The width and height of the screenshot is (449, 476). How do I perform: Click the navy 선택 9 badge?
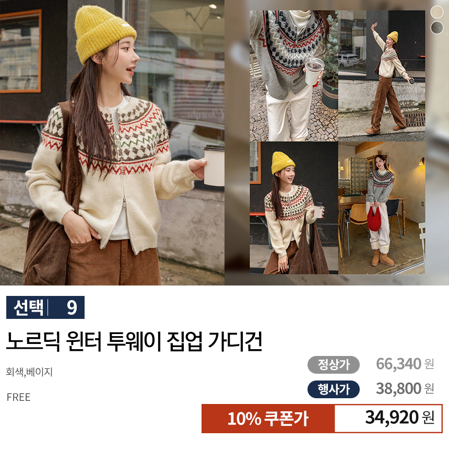coord(45,307)
